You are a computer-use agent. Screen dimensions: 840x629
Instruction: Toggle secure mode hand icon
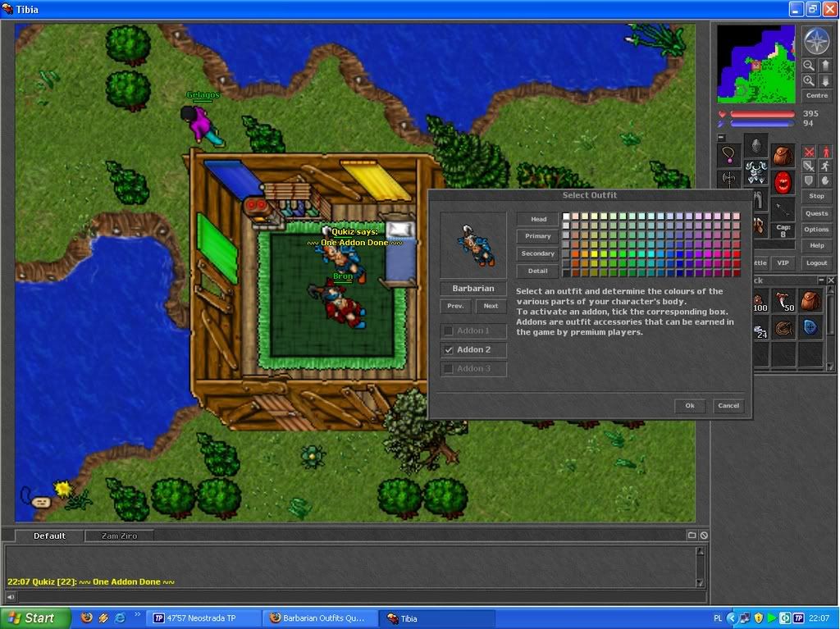[x=825, y=180]
